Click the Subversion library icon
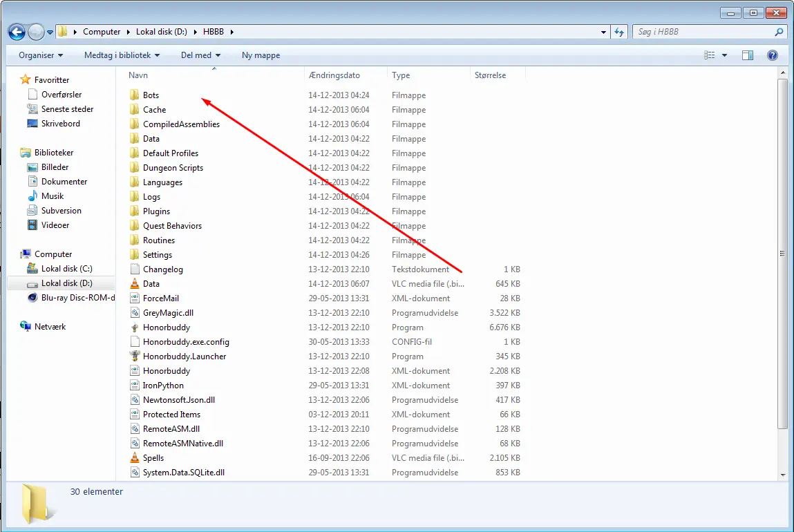 [x=32, y=211]
